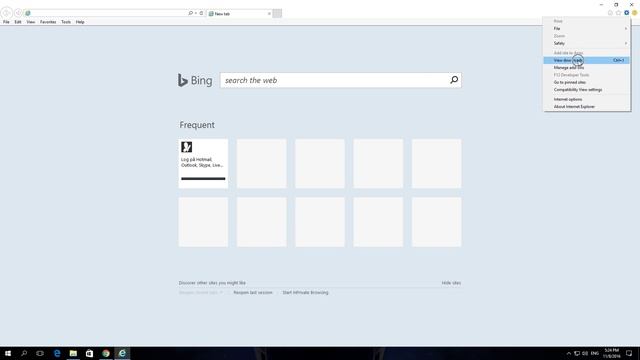
Task: Click Internet Explorer taskbar icon
Action: (122, 353)
